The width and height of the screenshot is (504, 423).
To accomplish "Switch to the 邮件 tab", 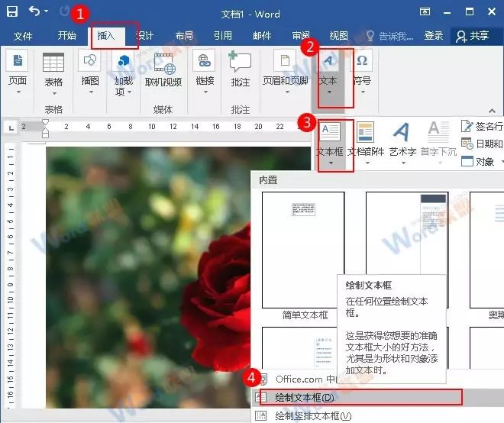I will pyautogui.click(x=262, y=35).
